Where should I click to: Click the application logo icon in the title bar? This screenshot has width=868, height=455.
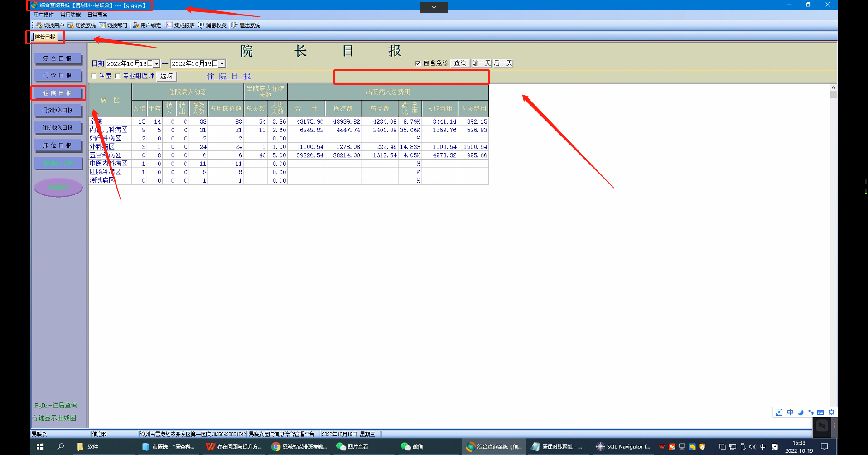34,5
